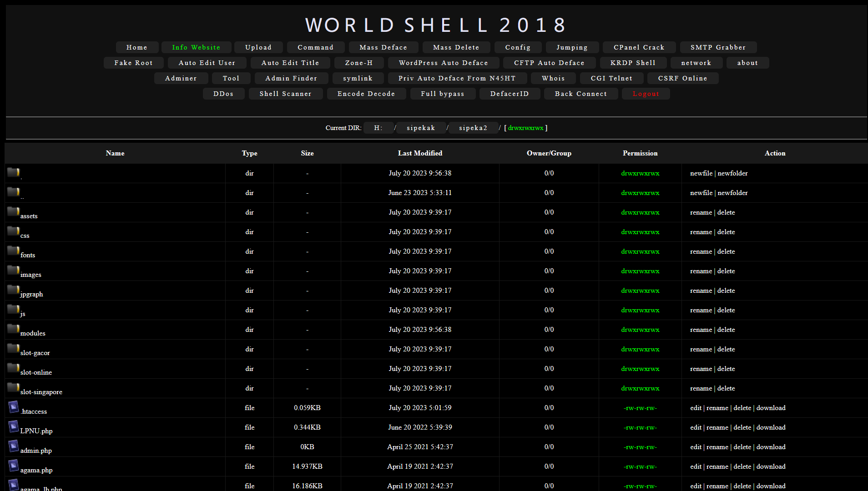The width and height of the screenshot is (868, 491).
Task: Open the .htaccess file link
Action: point(34,411)
